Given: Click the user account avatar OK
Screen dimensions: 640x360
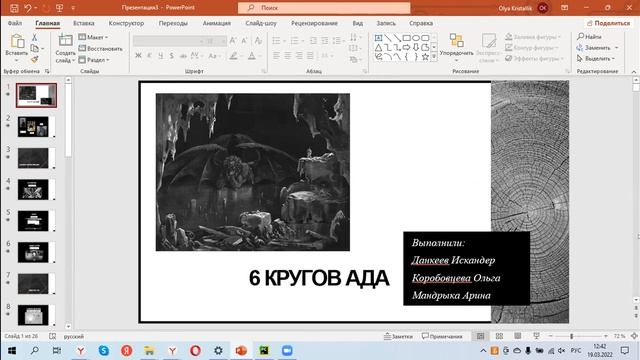Looking at the screenshot, I should [543, 8].
